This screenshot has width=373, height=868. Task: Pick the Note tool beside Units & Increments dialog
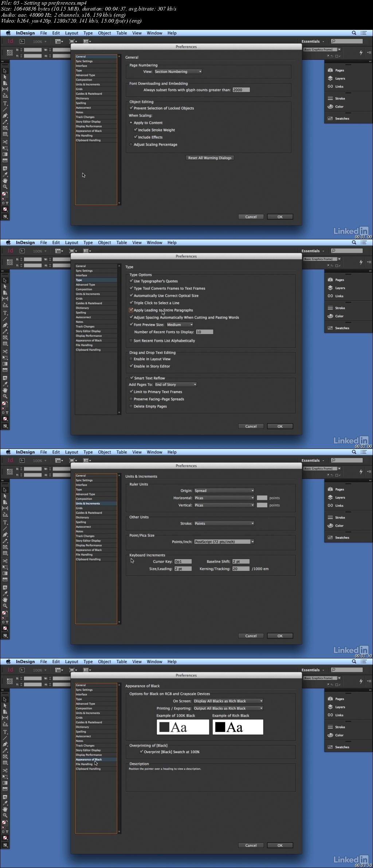point(5,587)
